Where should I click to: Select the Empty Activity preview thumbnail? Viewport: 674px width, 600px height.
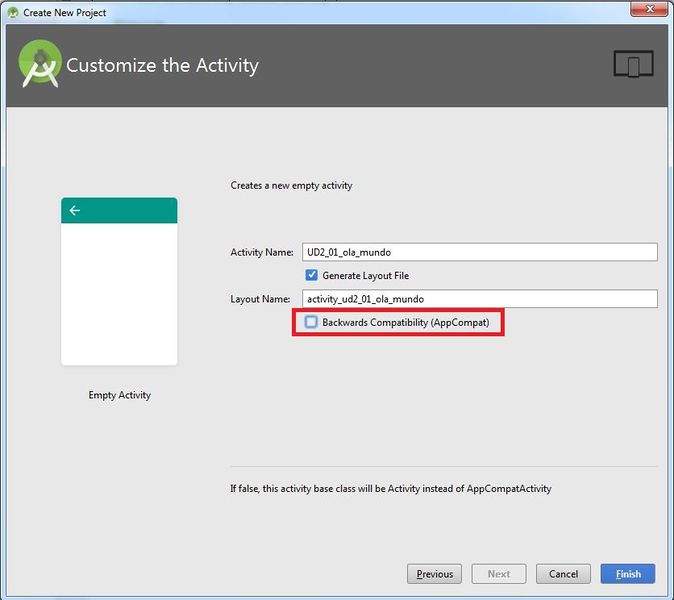click(x=119, y=282)
